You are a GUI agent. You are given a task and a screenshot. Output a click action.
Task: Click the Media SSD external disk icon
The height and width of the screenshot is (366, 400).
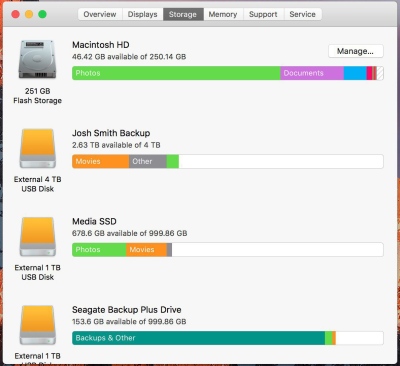(37, 236)
